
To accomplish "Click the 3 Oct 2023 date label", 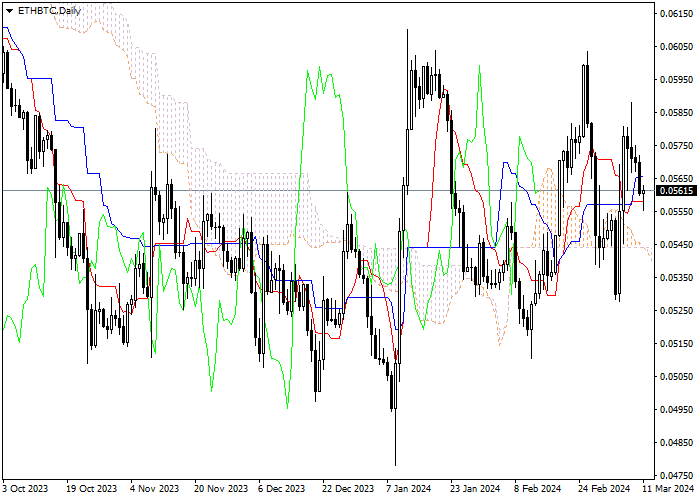I will coord(25,489).
